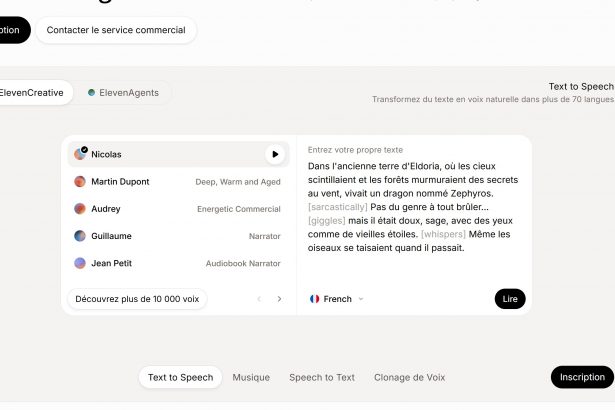Image resolution: width=615 pixels, height=410 pixels.
Task: Click Jean Petit avatar icon
Action: click(80, 263)
